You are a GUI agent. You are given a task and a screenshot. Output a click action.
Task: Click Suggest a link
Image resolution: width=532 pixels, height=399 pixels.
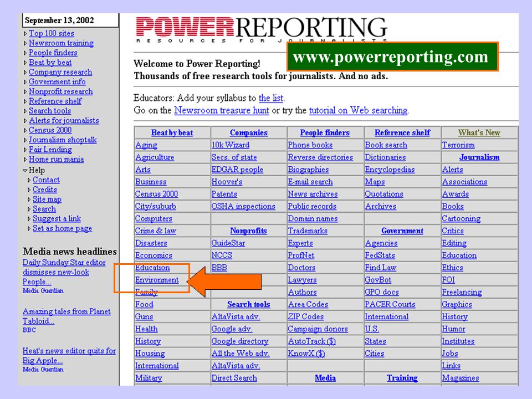pyautogui.click(x=57, y=219)
